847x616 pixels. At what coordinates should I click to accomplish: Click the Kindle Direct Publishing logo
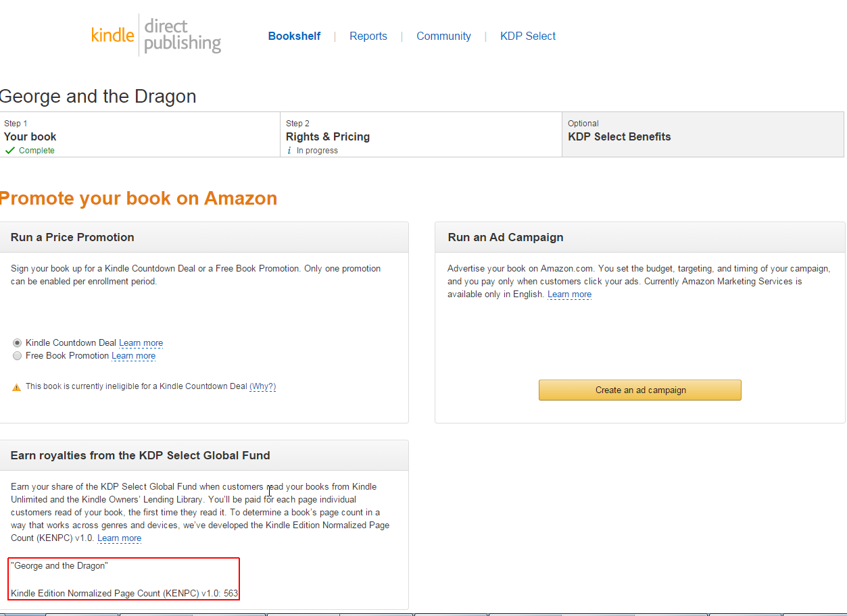(156, 36)
